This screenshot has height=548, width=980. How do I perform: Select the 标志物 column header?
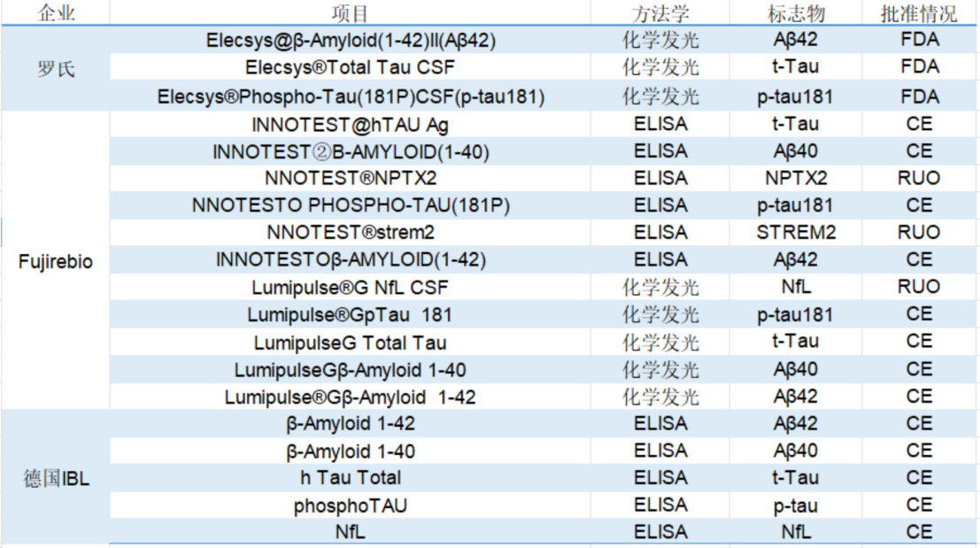point(796,12)
